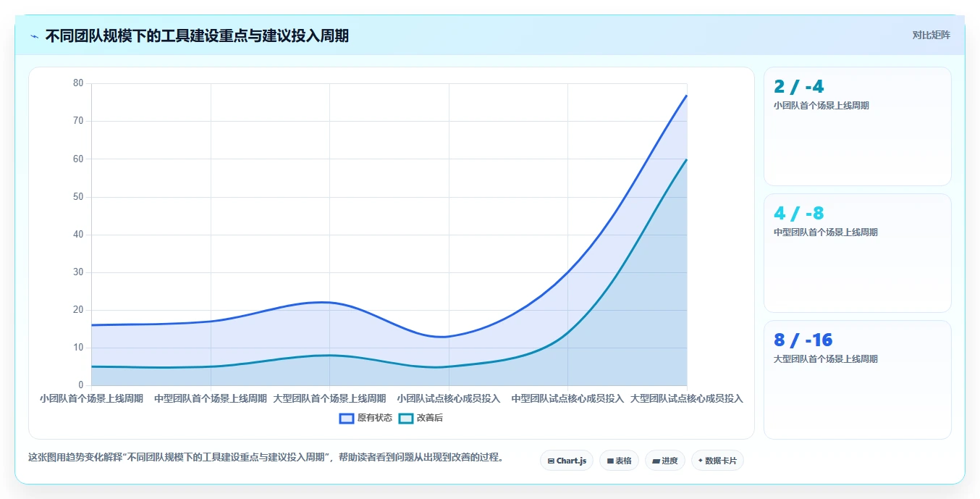
Task: Click the chart title 不同团队规模下的工具建设重点与建议投入周期
Action: pyautogui.click(x=197, y=36)
